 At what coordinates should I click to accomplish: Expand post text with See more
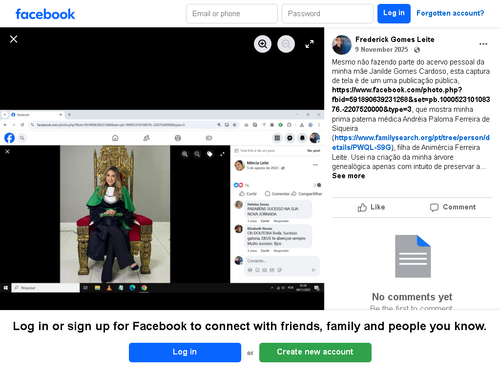pos(348,176)
